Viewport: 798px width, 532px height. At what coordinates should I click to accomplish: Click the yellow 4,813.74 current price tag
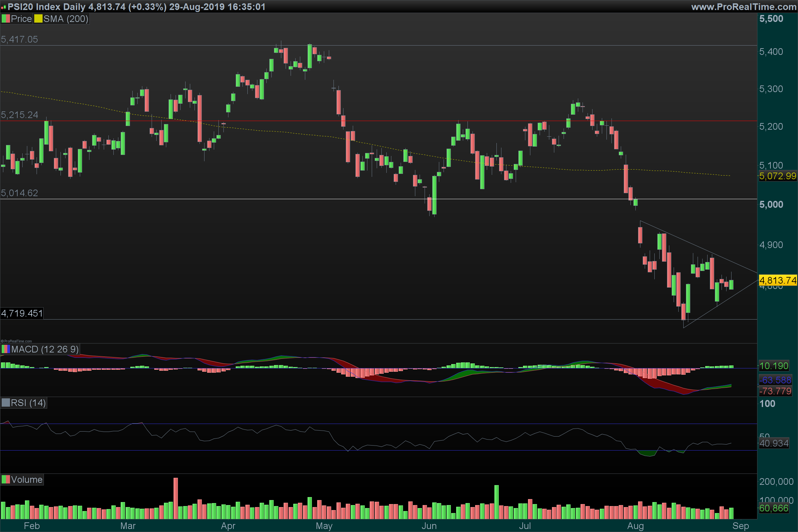point(777,280)
